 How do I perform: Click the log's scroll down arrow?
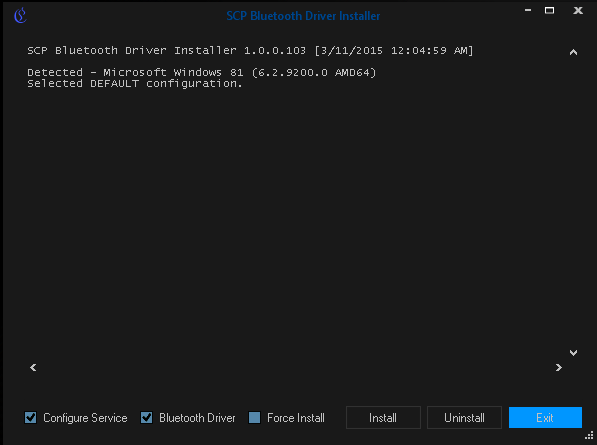coord(573,353)
